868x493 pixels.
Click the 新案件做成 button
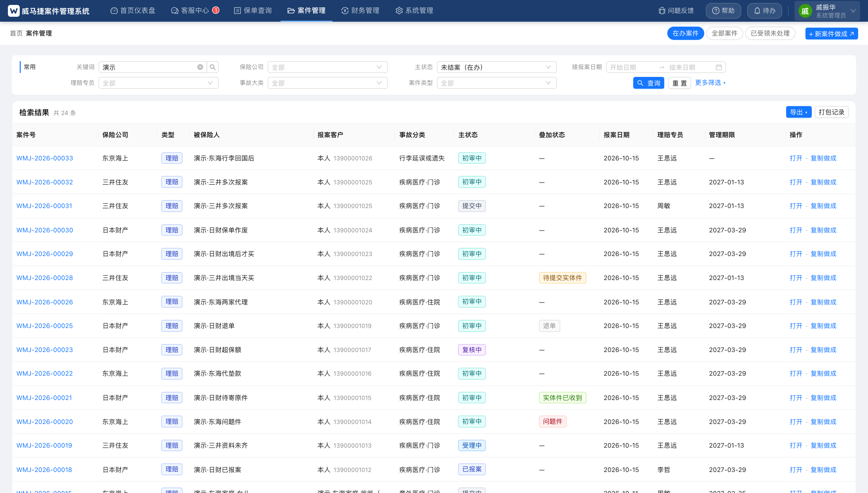(832, 34)
